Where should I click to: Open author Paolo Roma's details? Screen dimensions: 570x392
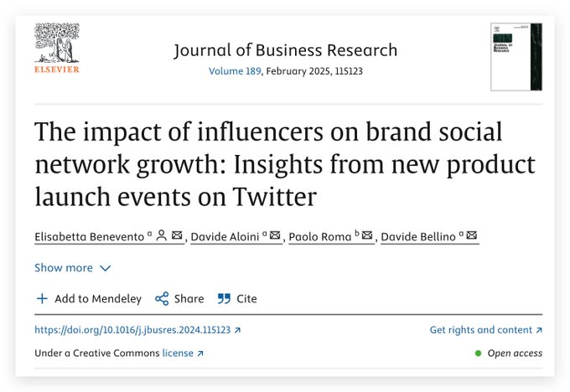pyautogui.click(x=321, y=237)
